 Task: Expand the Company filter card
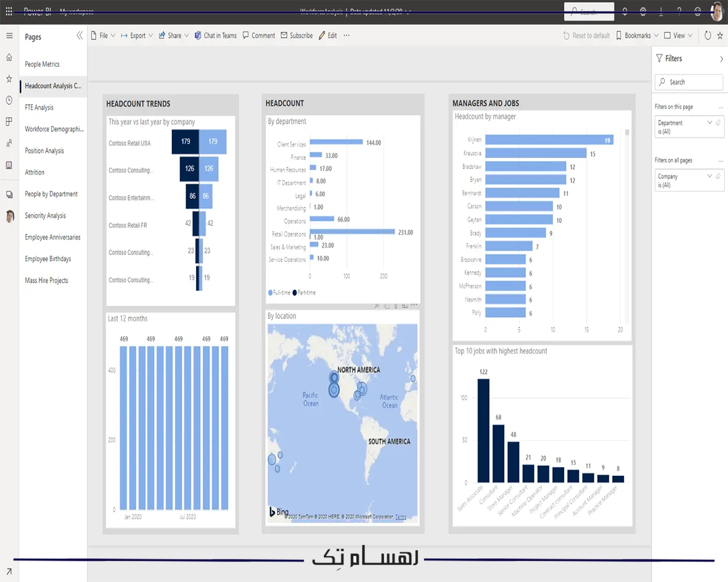tap(710, 176)
